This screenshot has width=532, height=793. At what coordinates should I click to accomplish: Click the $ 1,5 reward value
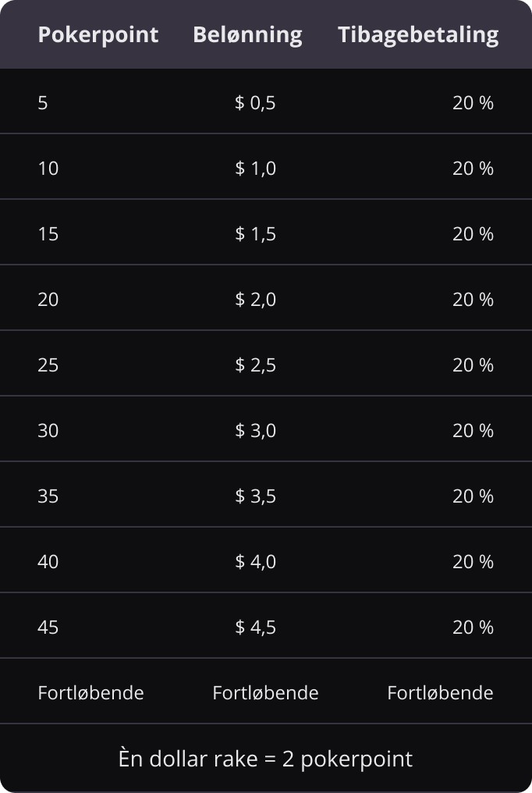coord(255,233)
